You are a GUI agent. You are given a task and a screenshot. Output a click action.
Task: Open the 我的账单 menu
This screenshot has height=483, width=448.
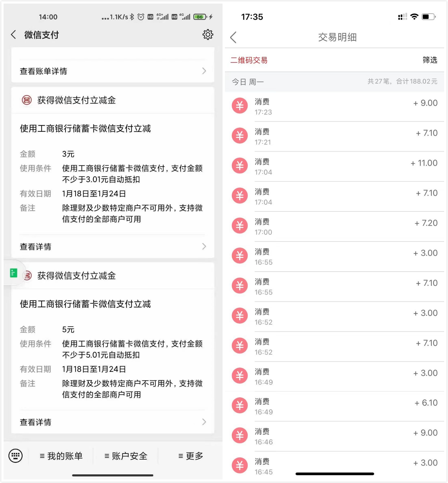tap(61, 456)
